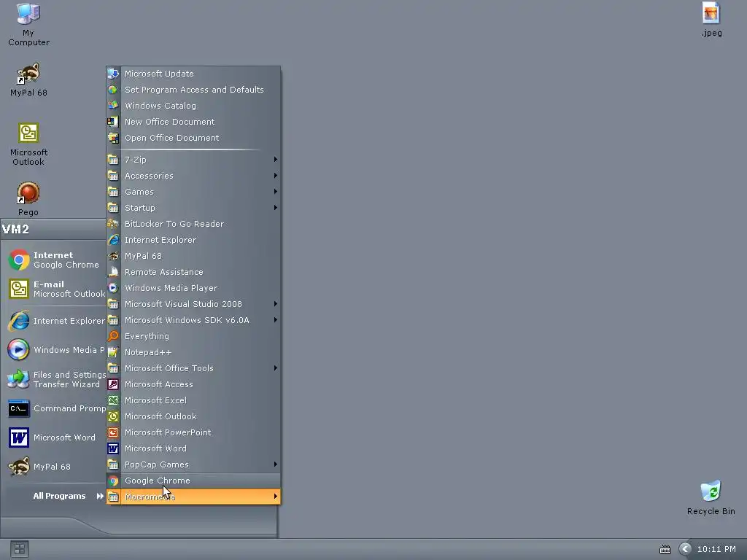Open Windows Catalog entry
The width and height of the screenshot is (747, 560).
coord(193,106)
